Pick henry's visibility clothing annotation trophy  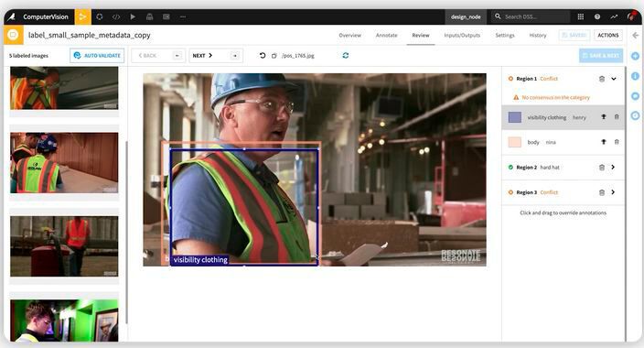[604, 117]
